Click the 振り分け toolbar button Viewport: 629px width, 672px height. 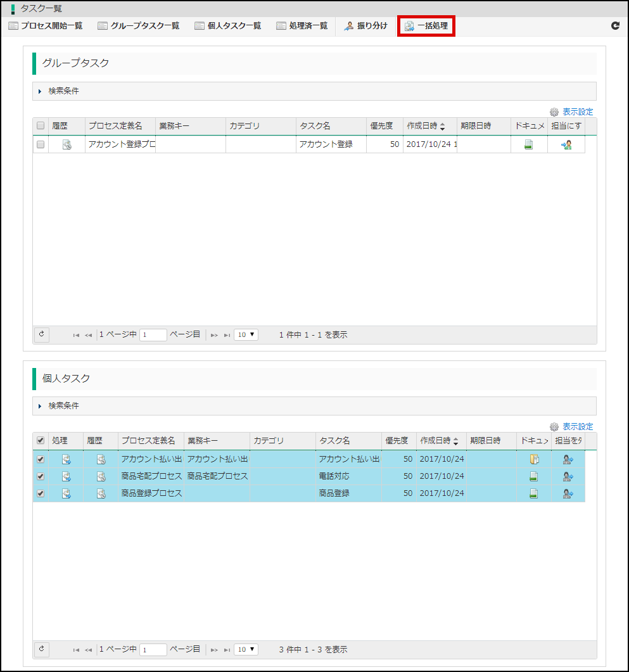pos(365,26)
